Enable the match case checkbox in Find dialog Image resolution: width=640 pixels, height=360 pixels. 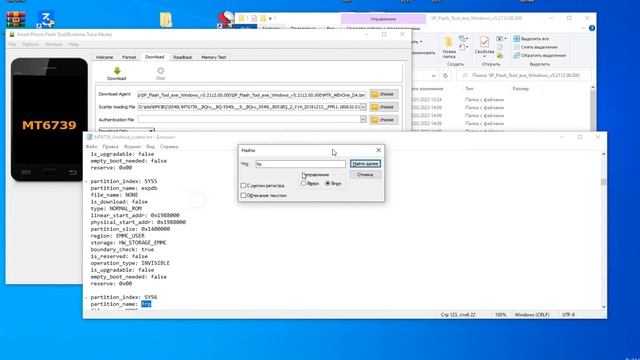(243, 185)
